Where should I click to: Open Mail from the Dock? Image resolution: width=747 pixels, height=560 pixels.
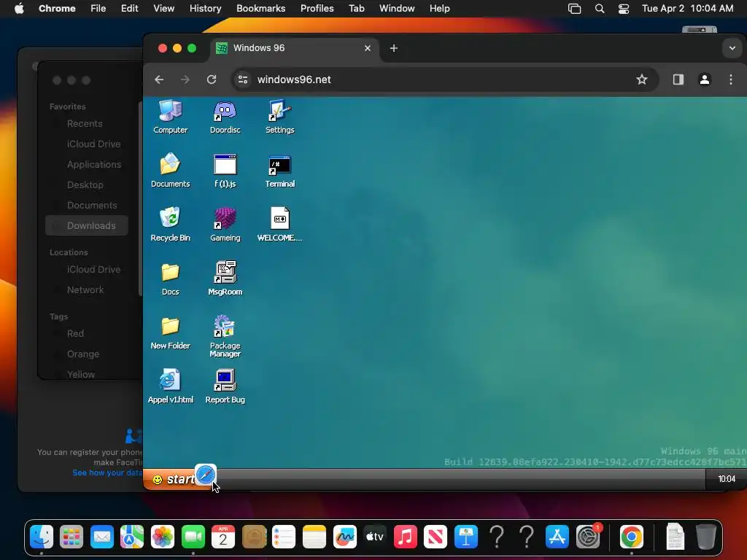pos(102,537)
